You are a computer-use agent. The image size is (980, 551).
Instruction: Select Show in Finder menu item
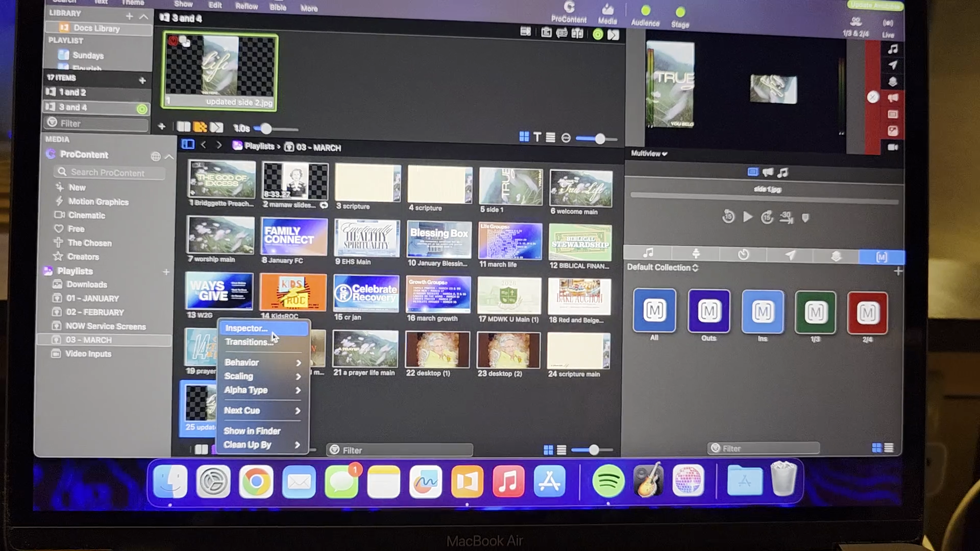coord(252,431)
